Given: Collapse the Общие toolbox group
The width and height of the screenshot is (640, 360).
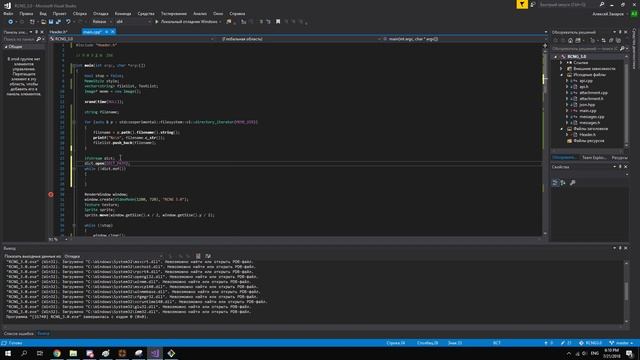Looking at the screenshot, I should click(6, 47).
